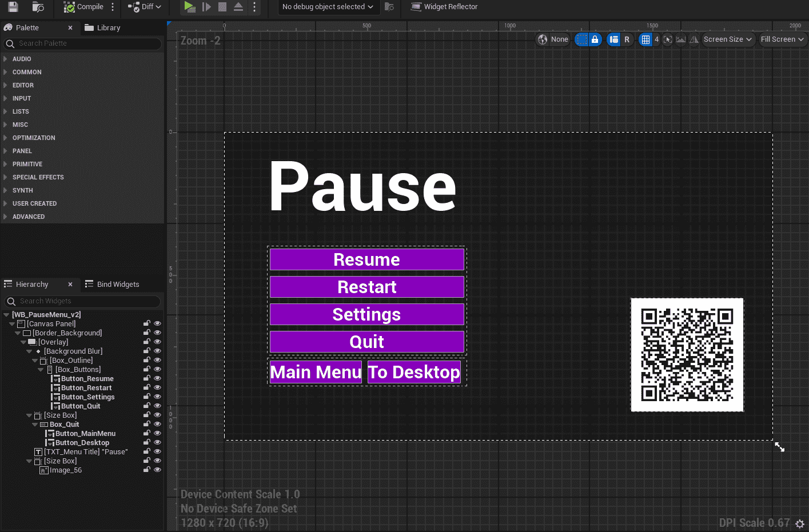809x532 pixels.
Task: Click the Browse to asset icon
Action: pyautogui.click(x=38, y=7)
